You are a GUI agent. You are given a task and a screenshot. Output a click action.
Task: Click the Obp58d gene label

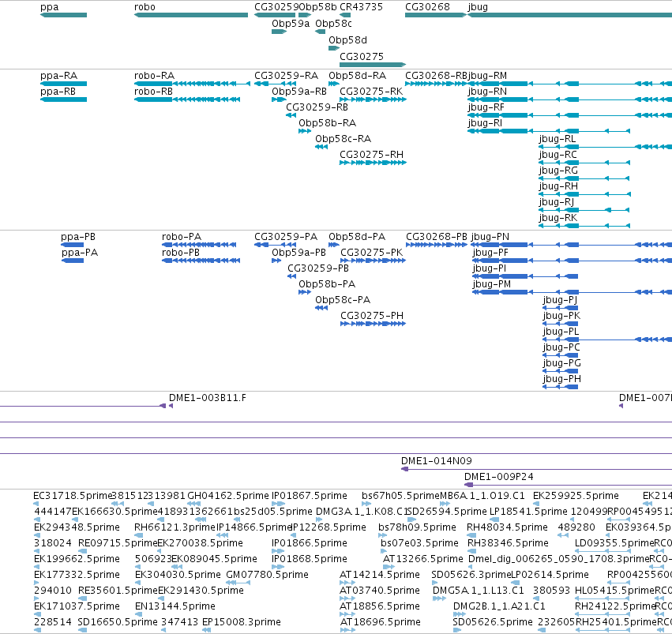(x=347, y=40)
